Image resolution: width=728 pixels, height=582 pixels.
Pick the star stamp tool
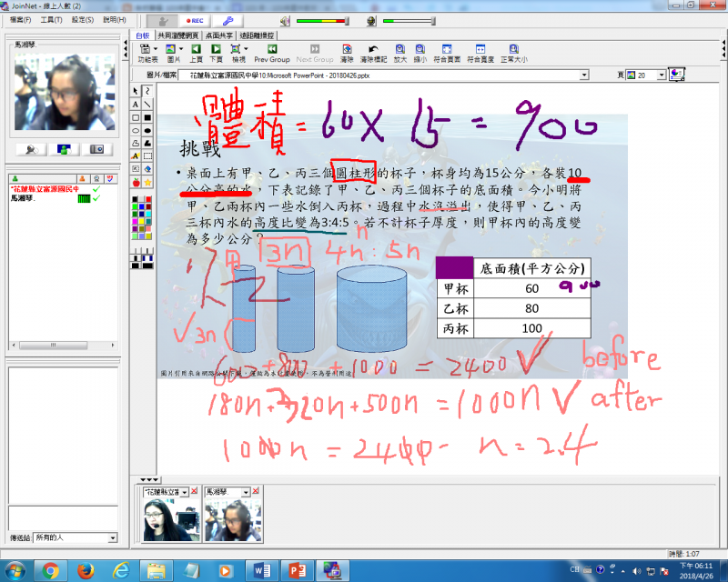(x=147, y=183)
